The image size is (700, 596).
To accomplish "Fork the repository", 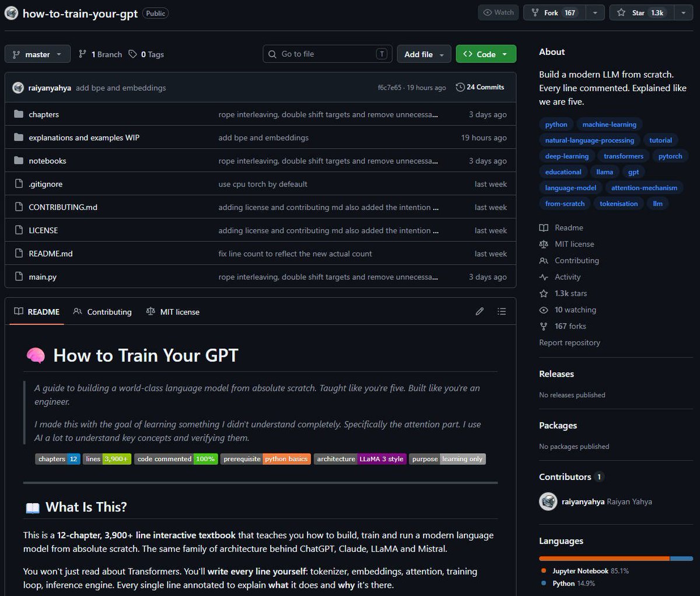I will 554,12.
